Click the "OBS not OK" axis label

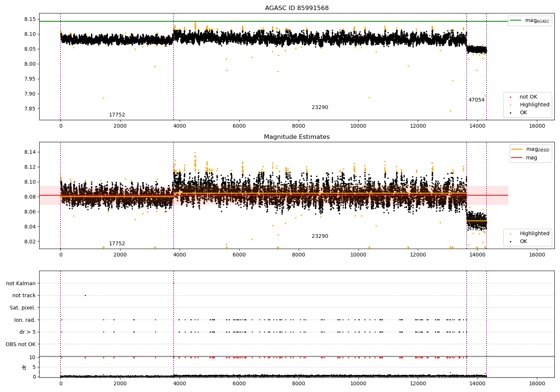tap(21, 344)
